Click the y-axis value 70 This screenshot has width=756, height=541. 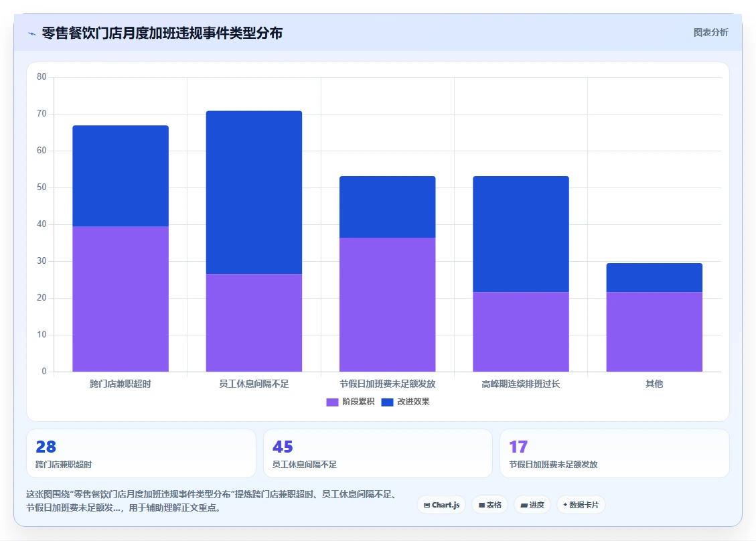pos(42,114)
